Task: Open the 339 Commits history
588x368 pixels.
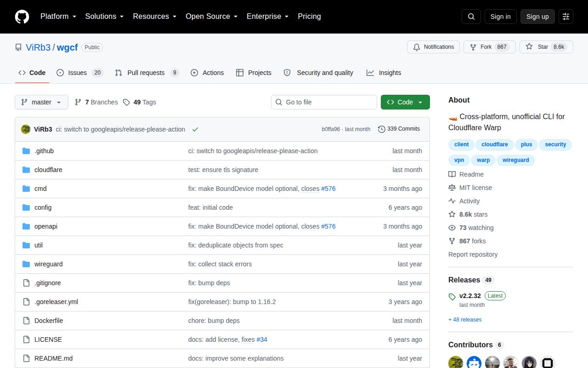Action: 399,129
